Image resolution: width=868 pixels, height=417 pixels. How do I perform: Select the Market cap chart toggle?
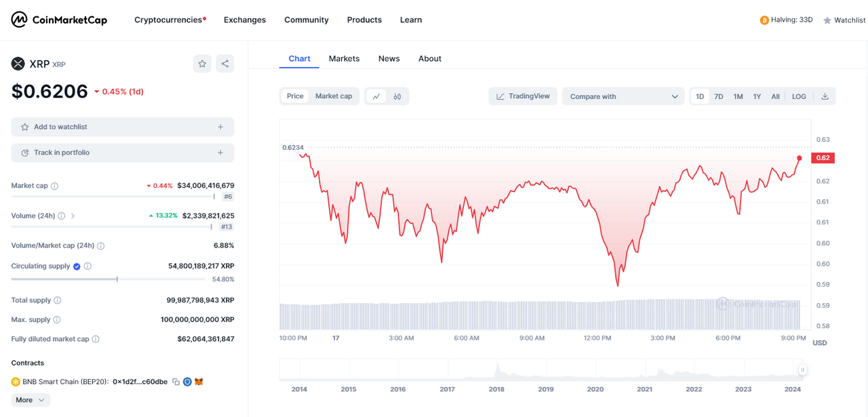[x=334, y=96]
